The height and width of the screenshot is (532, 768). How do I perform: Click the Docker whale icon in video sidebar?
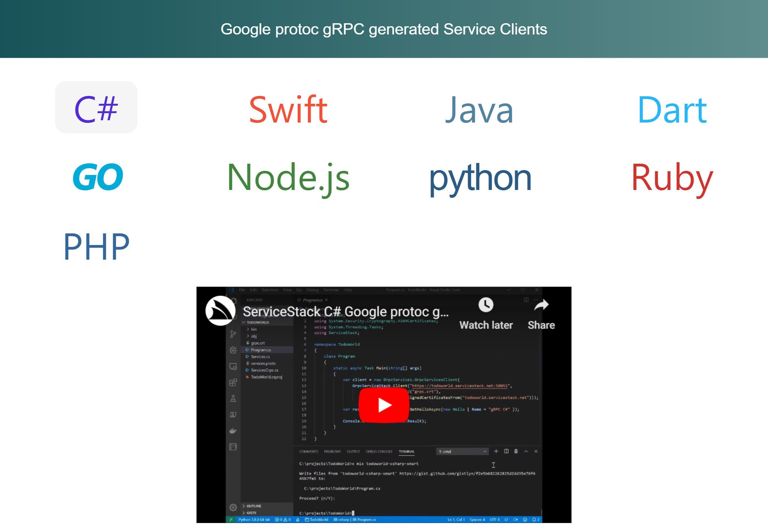(233, 431)
